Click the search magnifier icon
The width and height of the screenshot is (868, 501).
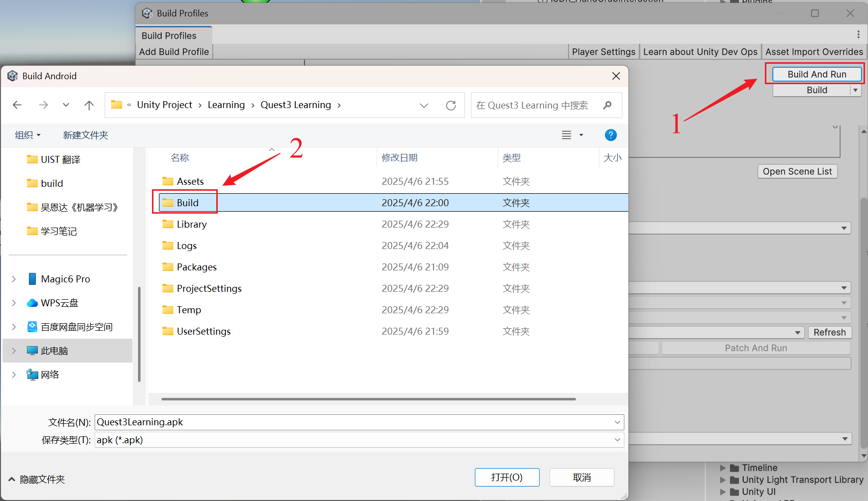tap(607, 105)
